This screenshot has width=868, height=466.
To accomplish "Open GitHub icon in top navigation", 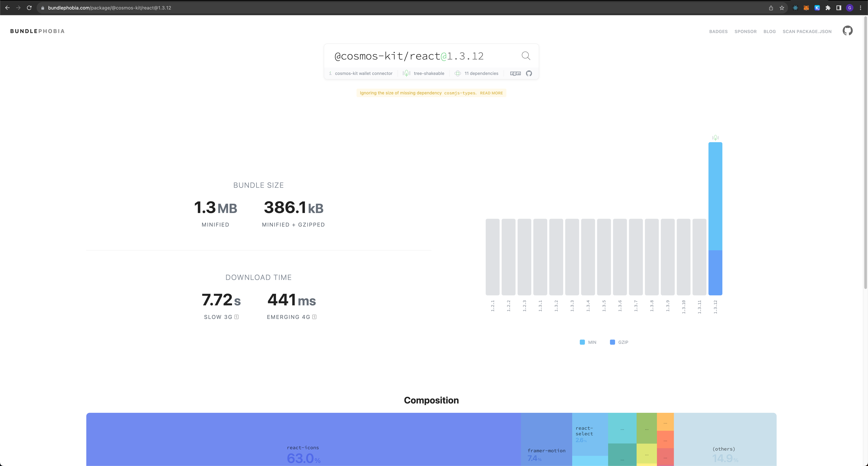I will [x=847, y=31].
